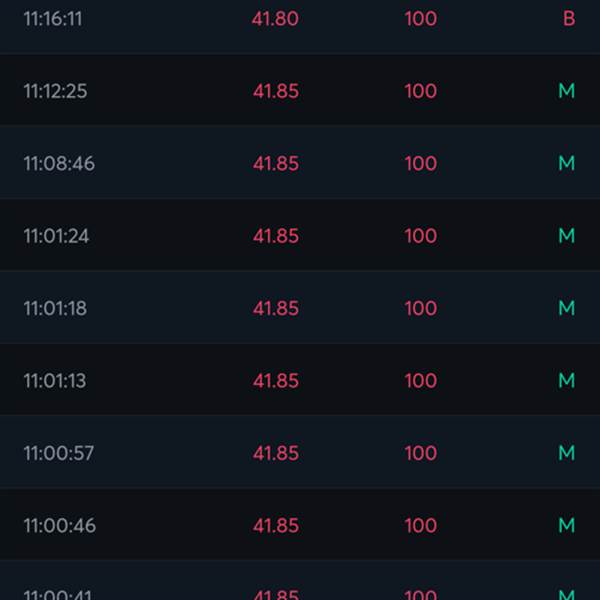Click the M marker in 11:01:24 row
The height and width of the screenshot is (600, 600).
pos(567,236)
